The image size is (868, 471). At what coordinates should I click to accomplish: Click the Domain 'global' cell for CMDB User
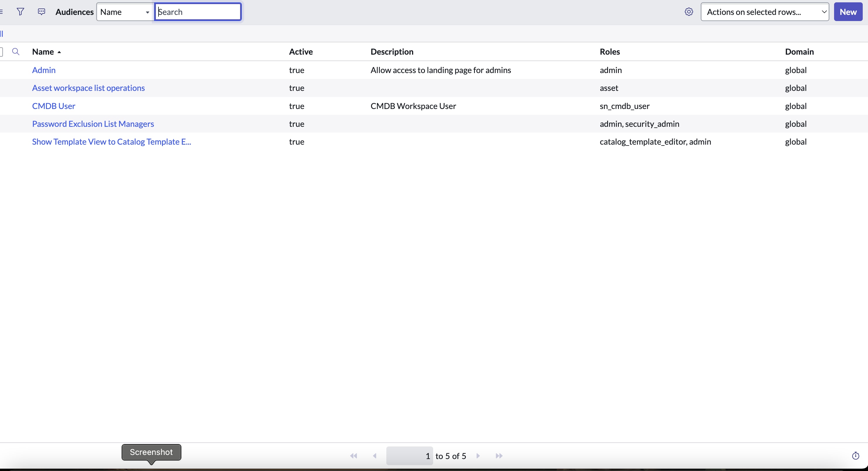795,106
